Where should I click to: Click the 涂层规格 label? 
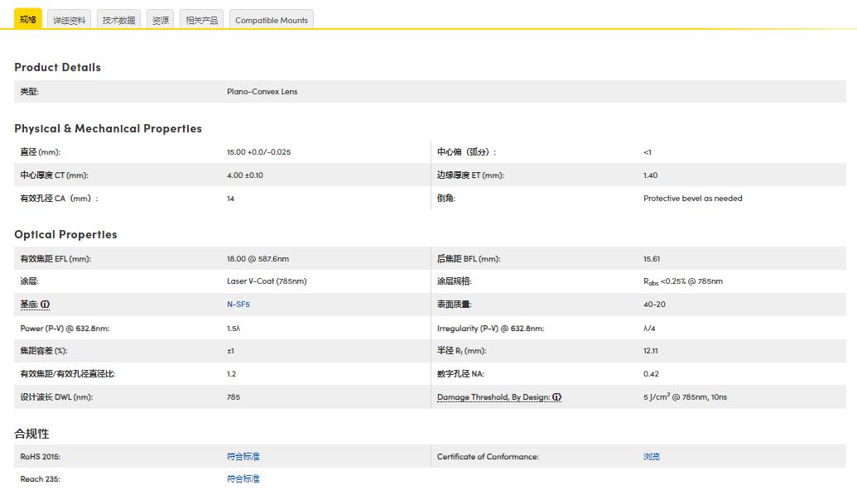(455, 281)
